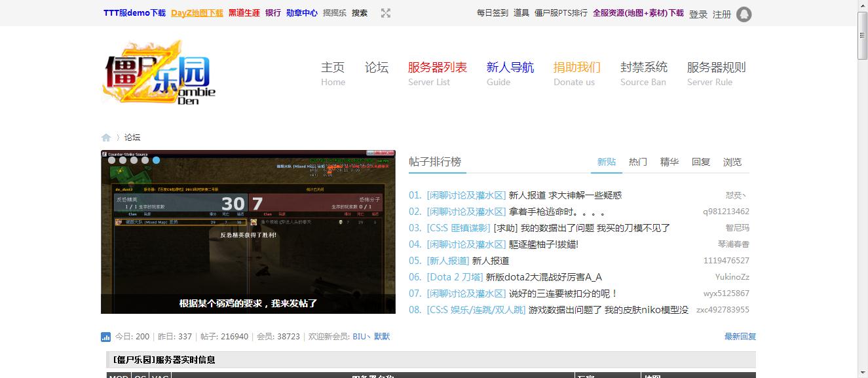Switch to 热门 ranking tab
Image resolution: width=868 pixels, height=378 pixels.
638,162
